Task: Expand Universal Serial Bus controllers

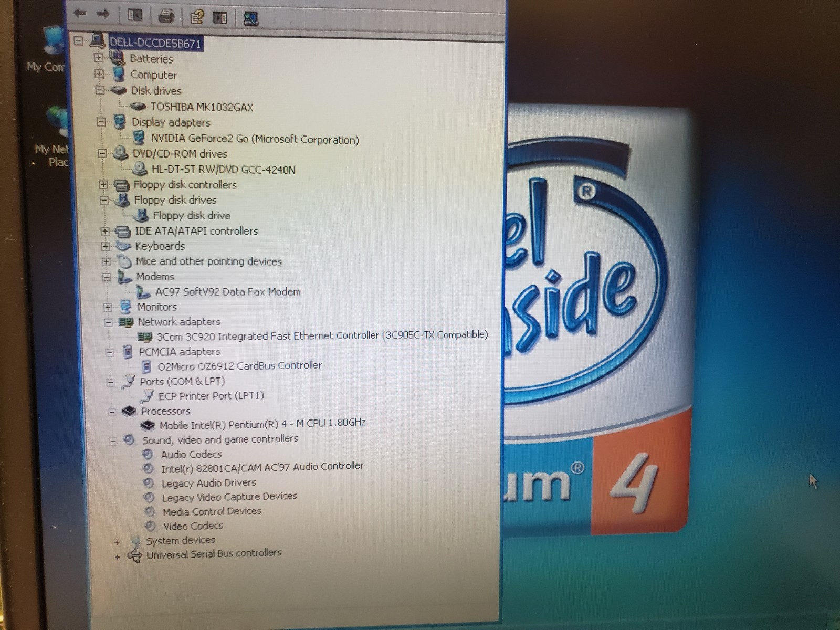Action: pyautogui.click(x=118, y=556)
